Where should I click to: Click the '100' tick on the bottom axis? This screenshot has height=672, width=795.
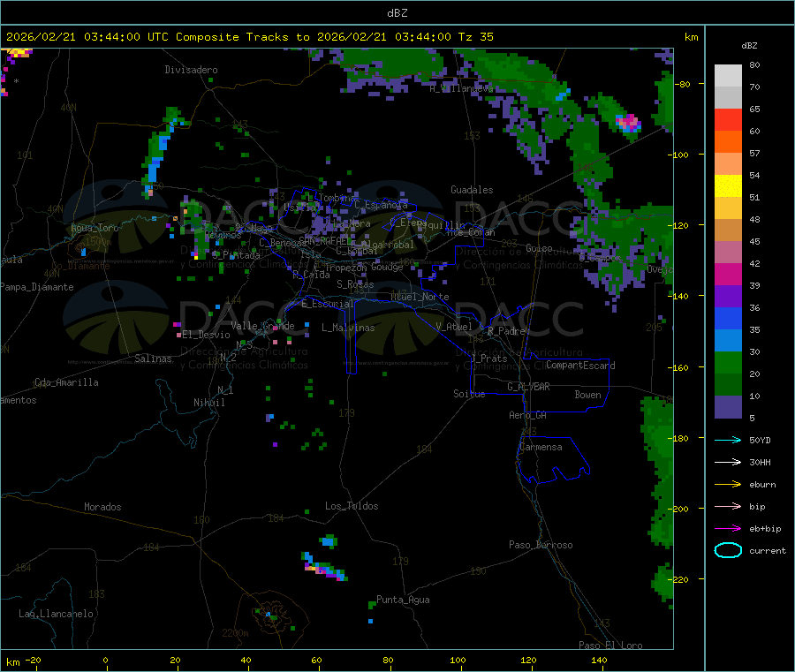pyautogui.click(x=458, y=660)
